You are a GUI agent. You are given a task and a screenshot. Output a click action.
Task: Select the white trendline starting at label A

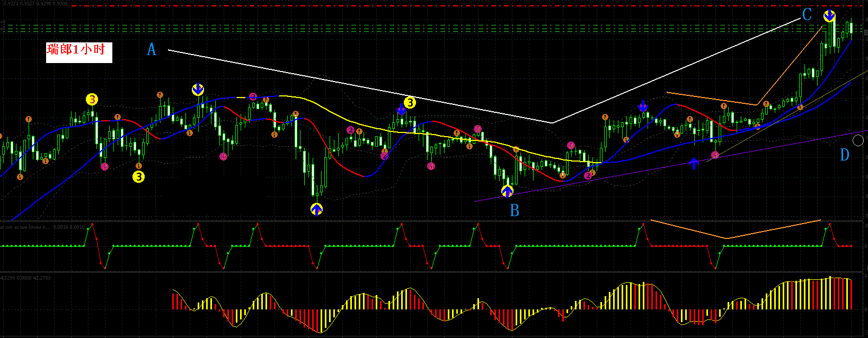click(360, 86)
